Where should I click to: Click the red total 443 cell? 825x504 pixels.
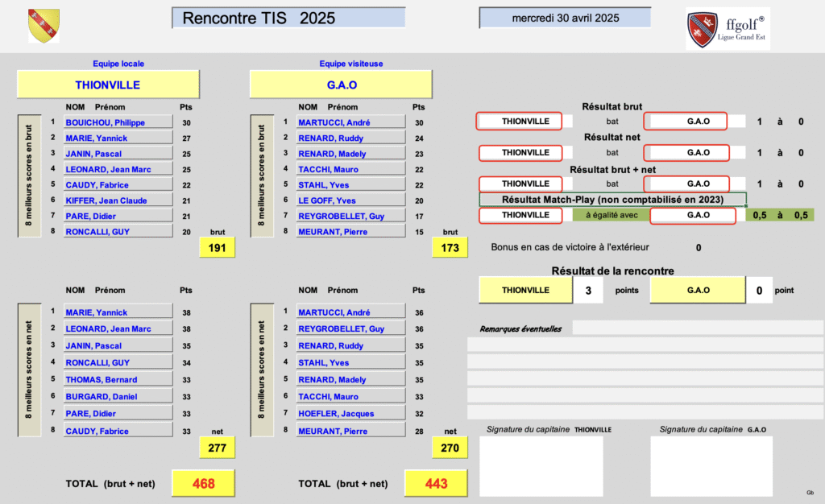436,483
